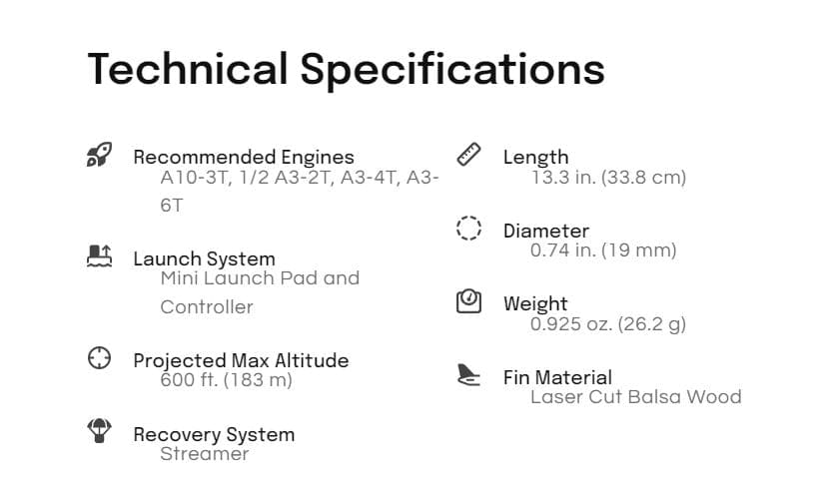The width and height of the screenshot is (820, 504).
Task: Click the Projected Max Altitude label
Action: [241, 360]
